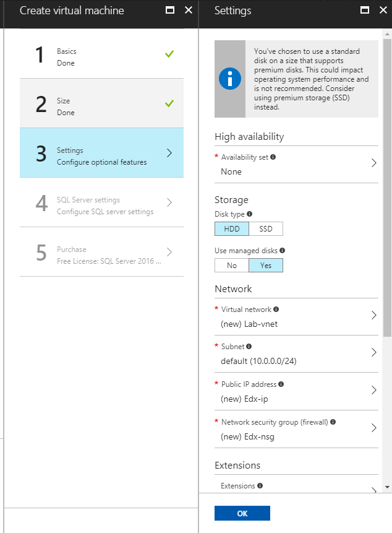Open the chevron on step 5 Purchase

tap(169, 252)
